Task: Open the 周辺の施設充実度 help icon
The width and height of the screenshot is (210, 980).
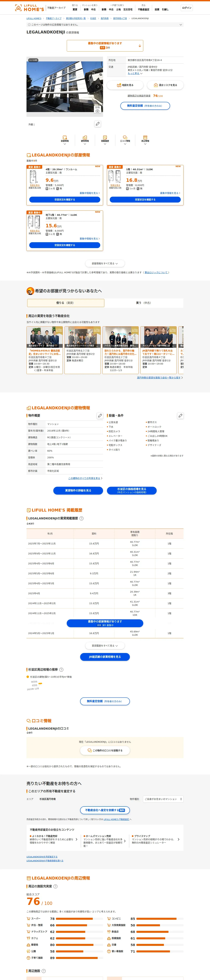Action: coord(55,886)
